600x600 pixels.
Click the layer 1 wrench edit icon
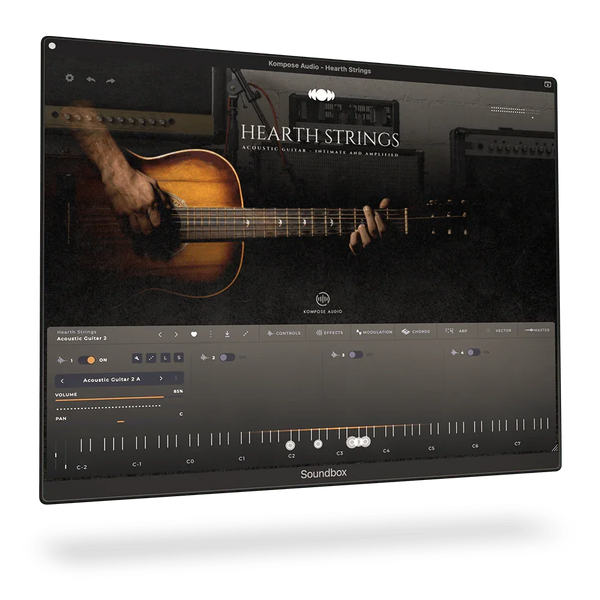point(137,358)
